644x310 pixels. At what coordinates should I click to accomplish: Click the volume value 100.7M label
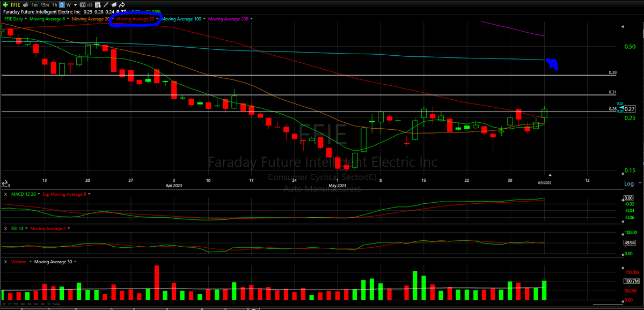click(x=631, y=281)
